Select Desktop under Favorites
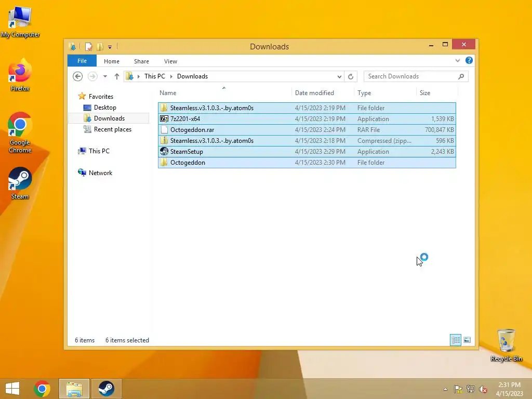Viewport: 532px width, 399px height. click(105, 108)
